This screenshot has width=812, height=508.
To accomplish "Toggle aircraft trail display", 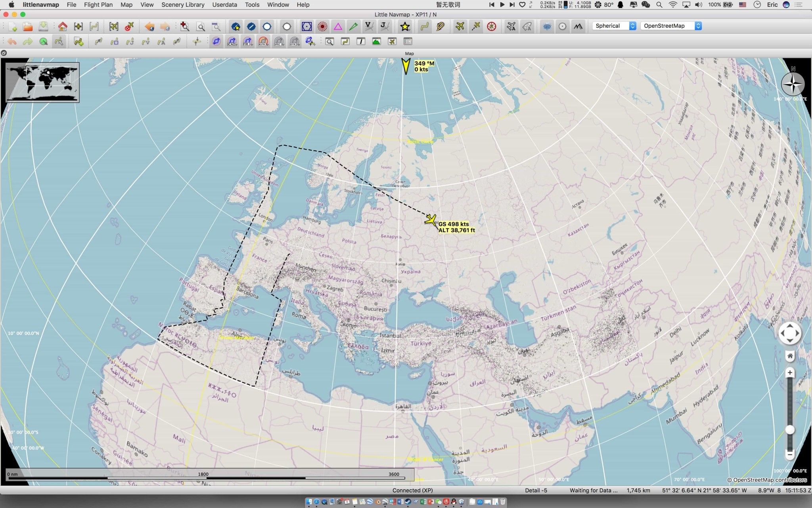I will coord(476,27).
